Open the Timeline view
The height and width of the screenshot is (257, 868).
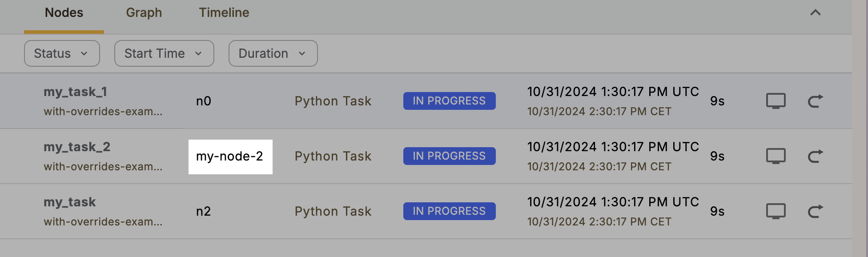[x=224, y=12]
